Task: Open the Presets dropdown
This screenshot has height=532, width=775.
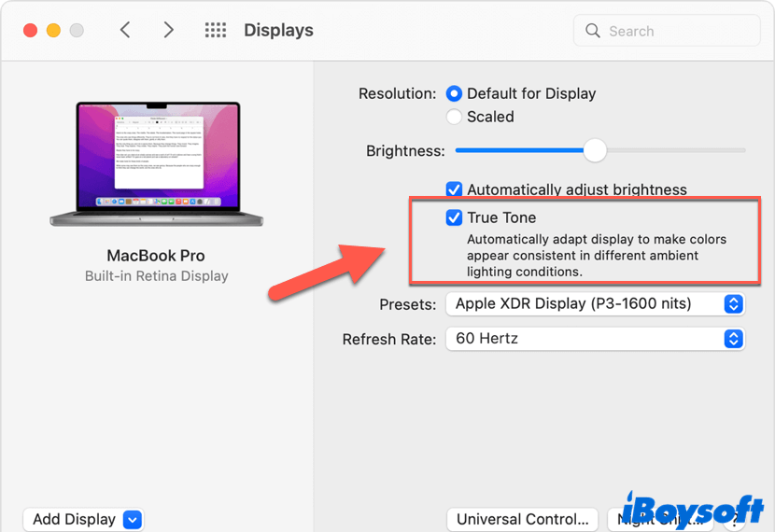Action: 595,303
